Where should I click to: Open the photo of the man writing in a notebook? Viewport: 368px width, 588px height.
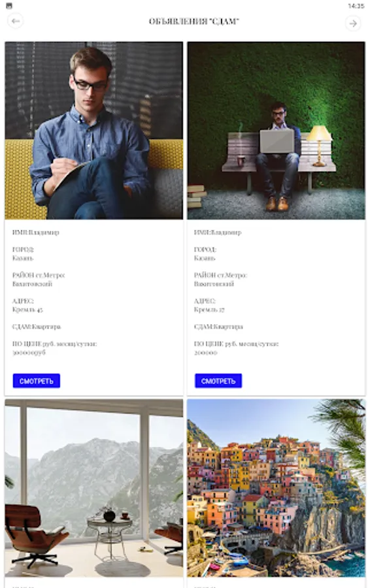click(93, 131)
